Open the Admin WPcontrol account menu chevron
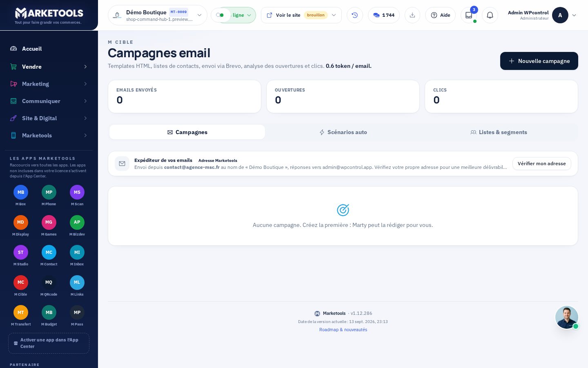The width and height of the screenshot is (588, 368). tap(574, 15)
